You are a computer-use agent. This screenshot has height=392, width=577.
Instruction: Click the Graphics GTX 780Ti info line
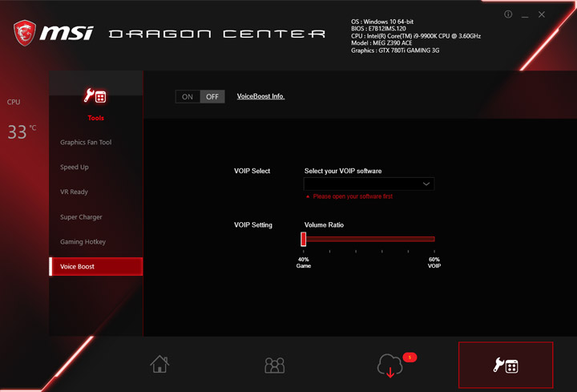pos(395,51)
